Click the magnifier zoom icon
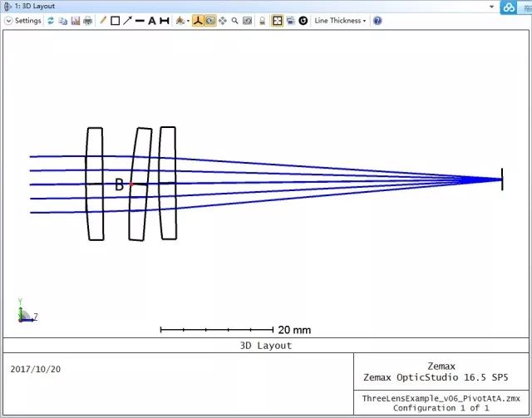 click(x=235, y=21)
